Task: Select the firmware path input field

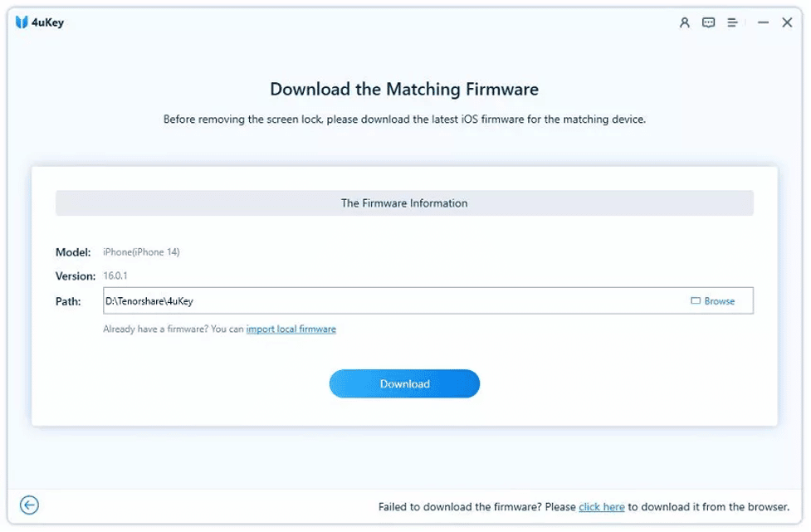Action: coord(374,300)
